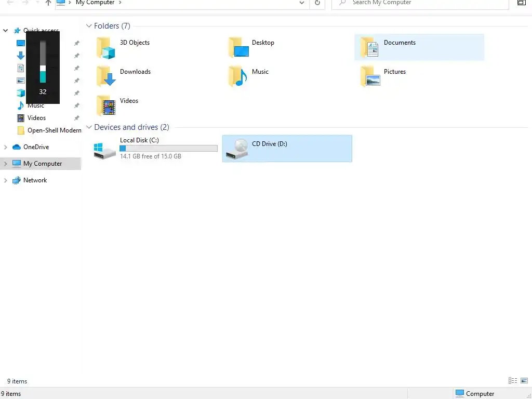
Task: Select Videos in the Quick access list
Action: tap(37, 118)
